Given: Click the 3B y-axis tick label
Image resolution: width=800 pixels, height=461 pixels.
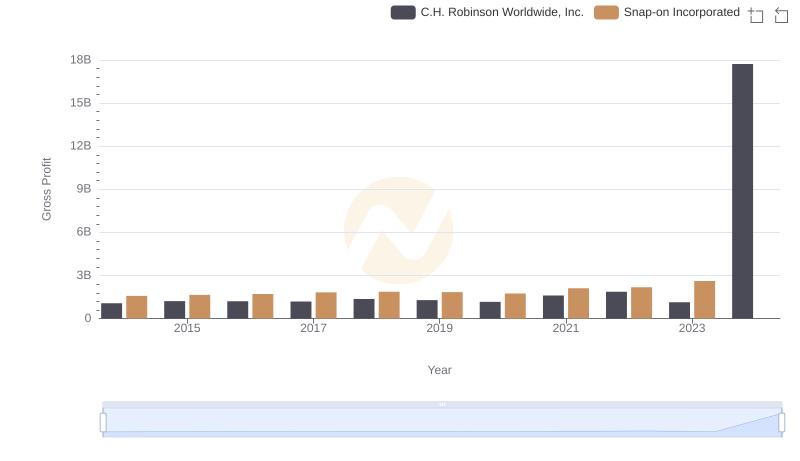Looking at the screenshot, I should point(84,275).
